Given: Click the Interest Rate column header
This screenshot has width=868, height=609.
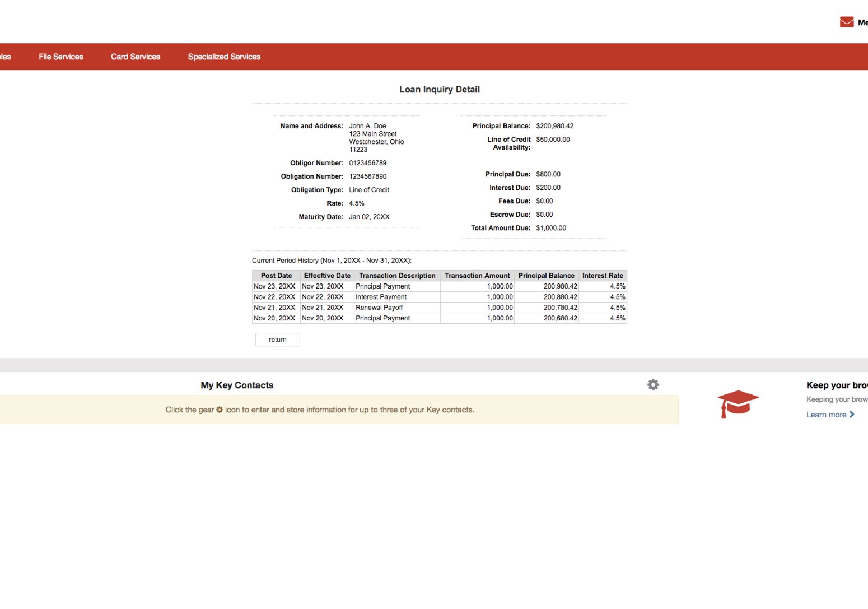Looking at the screenshot, I should 603,275.
